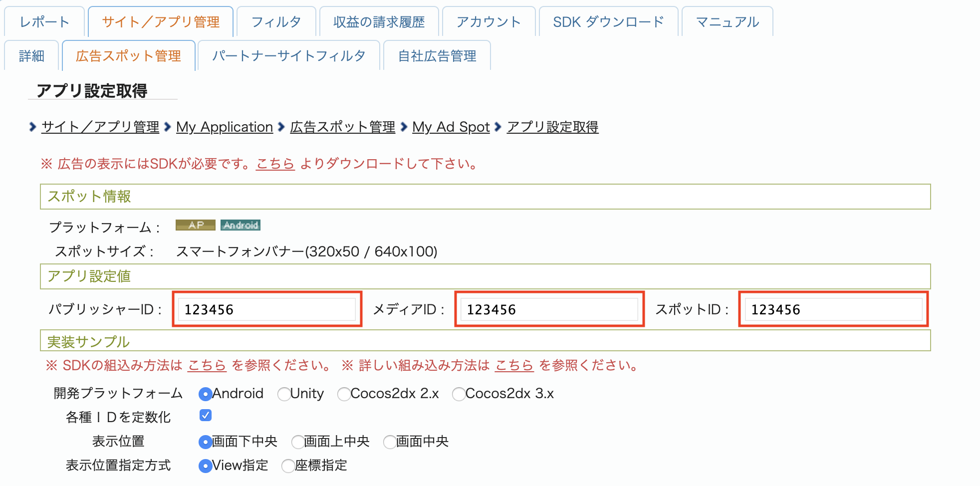The height and width of the screenshot is (486, 980).
Task: Click the My Application breadcrumb link
Action: 225,127
